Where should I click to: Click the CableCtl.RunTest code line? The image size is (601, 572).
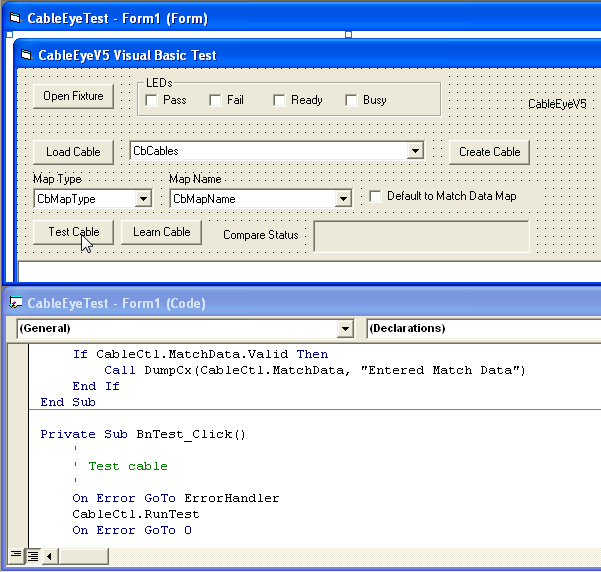(x=136, y=514)
